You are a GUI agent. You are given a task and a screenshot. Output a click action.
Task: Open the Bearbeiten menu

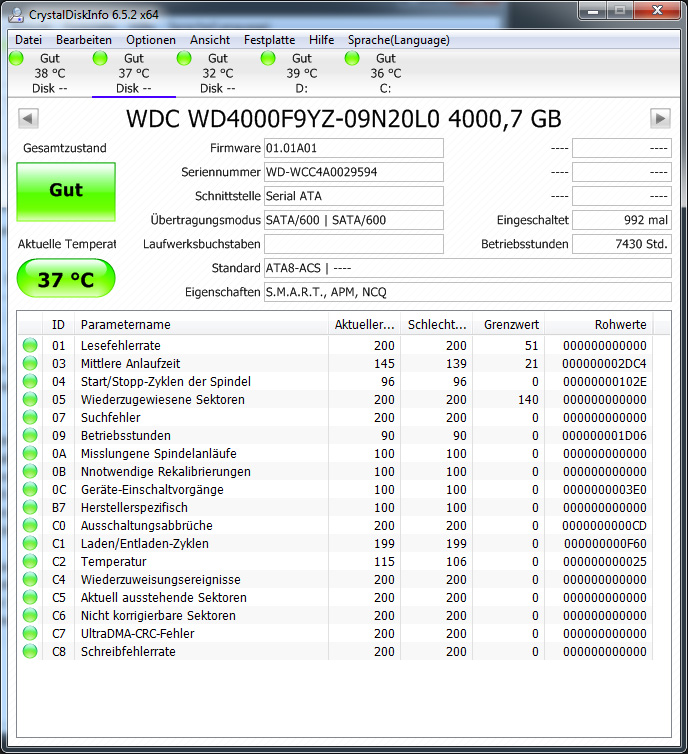click(84, 40)
